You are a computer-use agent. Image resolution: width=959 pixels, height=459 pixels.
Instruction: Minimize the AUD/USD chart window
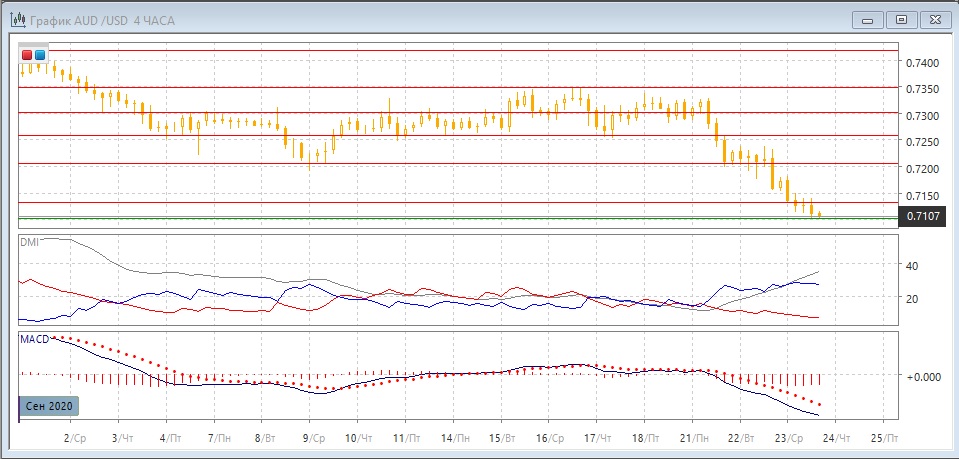click(x=868, y=19)
